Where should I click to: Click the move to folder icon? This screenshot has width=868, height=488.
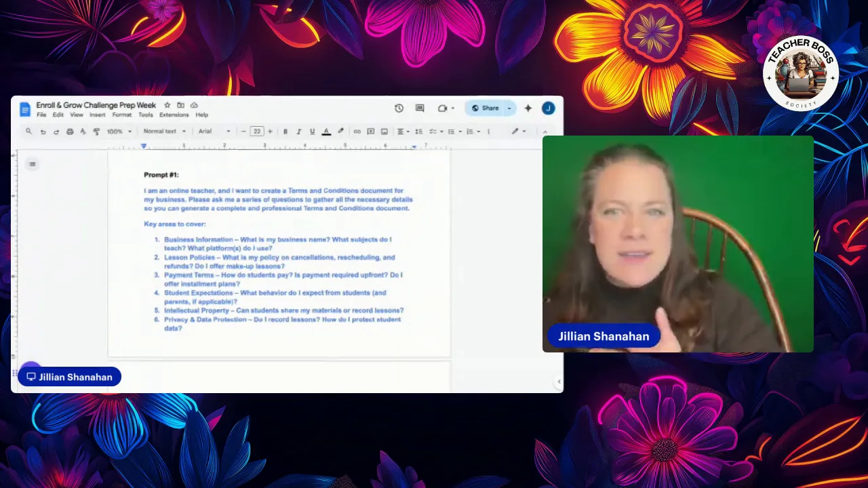(x=180, y=105)
